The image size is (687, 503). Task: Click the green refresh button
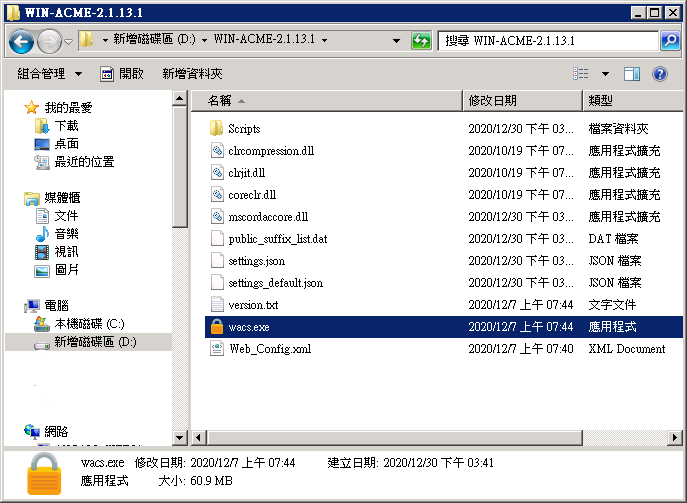421,41
